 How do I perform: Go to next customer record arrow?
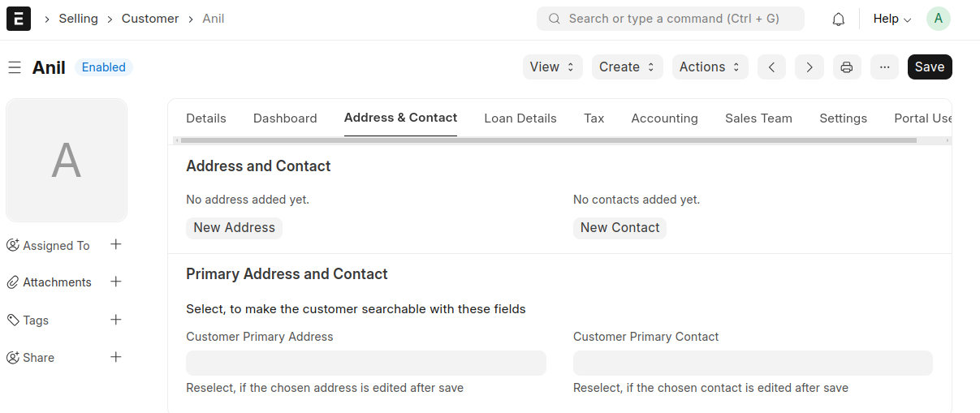[x=809, y=67]
